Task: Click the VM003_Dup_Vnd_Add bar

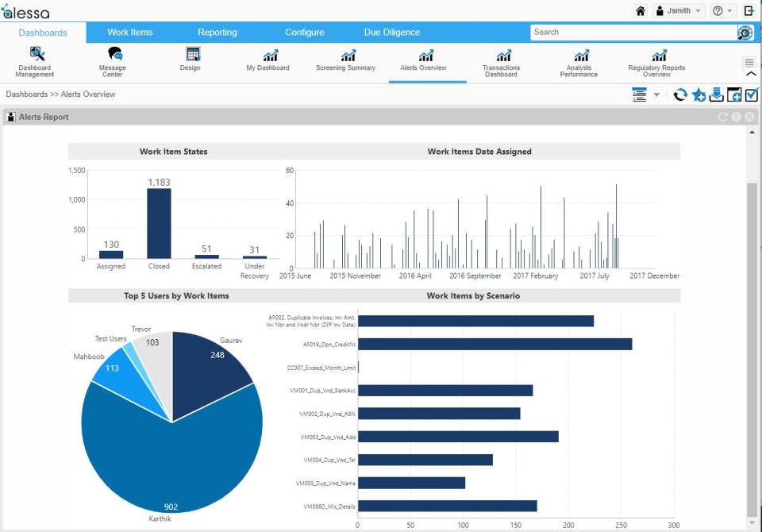Action: coord(458,437)
